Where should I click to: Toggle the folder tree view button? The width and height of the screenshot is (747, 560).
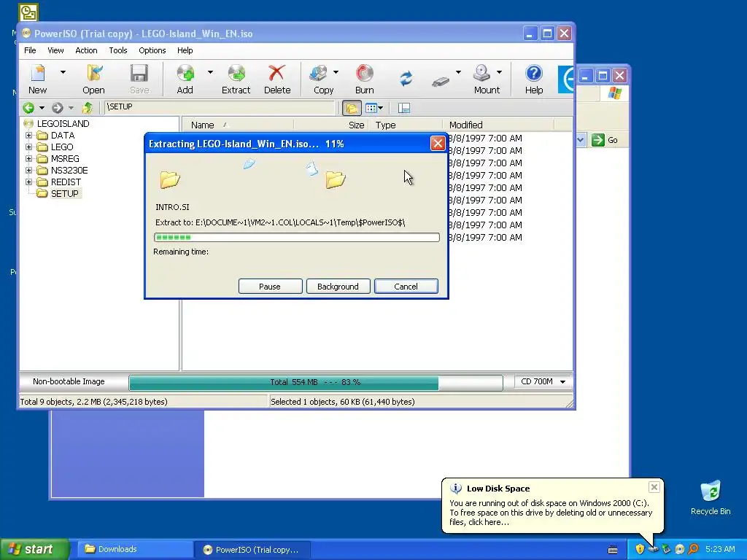(x=352, y=108)
